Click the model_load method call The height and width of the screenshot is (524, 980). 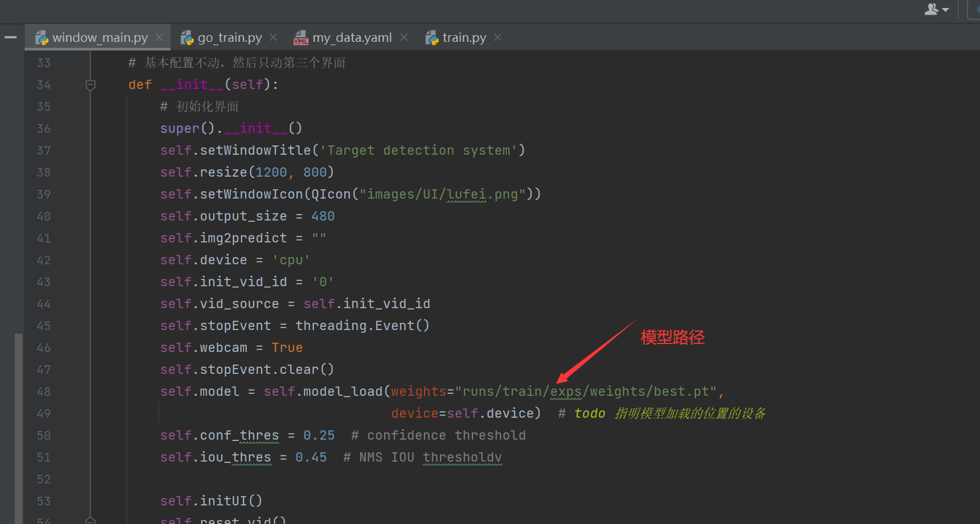point(343,391)
